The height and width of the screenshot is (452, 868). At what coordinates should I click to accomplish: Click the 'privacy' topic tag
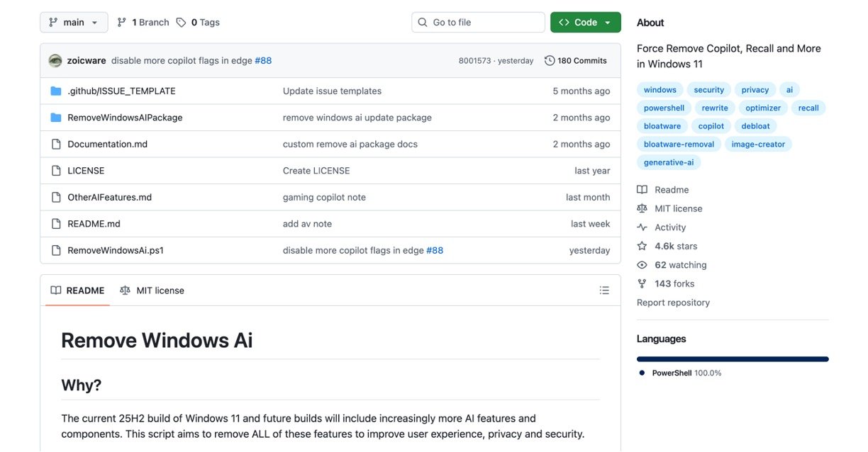755,90
